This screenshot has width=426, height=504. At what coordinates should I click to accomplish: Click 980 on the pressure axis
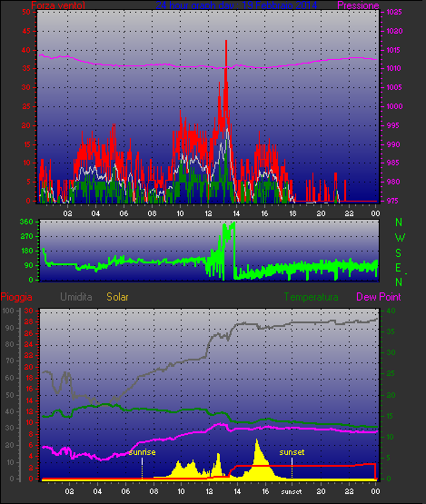[392, 182]
